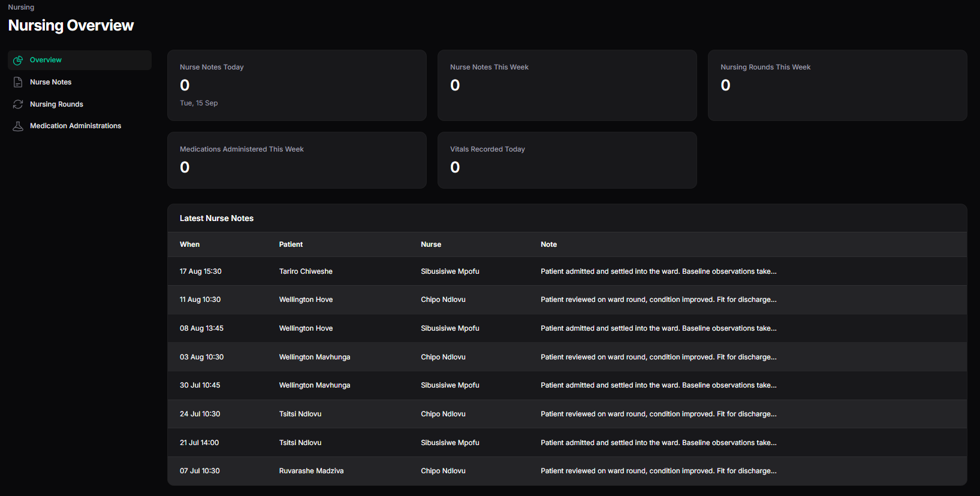The width and height of the screenshot is (980, 496).
Task: Open Medication Administrations page
Action: point(80,126)
